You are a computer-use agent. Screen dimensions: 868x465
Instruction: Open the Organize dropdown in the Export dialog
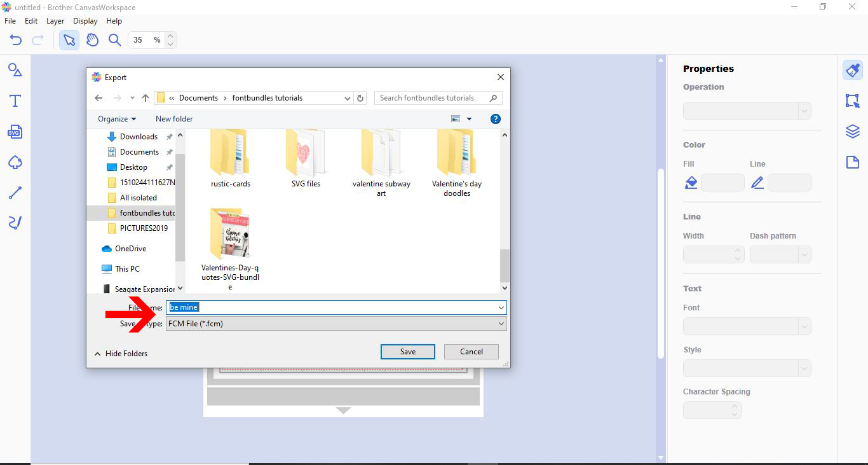pos(116,119)
